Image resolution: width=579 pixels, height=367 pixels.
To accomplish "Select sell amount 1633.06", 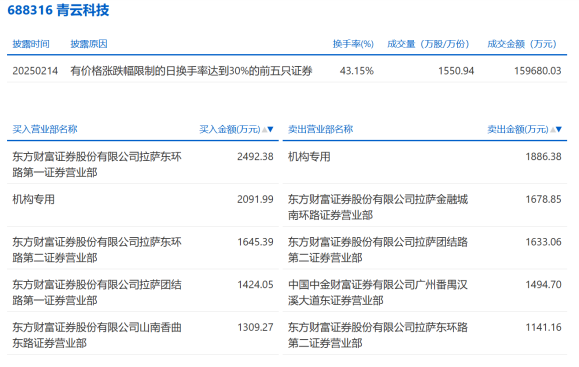I will click(x=544, y=242).
